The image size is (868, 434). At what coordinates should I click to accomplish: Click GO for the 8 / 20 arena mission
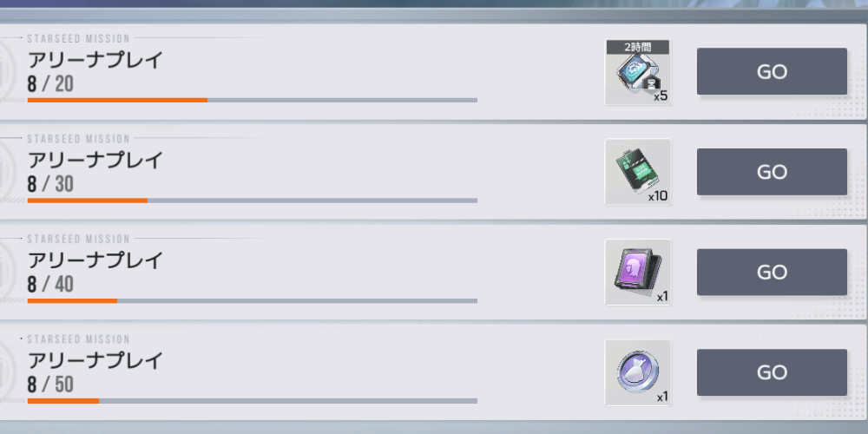pyautogui.click(x=772, y=71)
